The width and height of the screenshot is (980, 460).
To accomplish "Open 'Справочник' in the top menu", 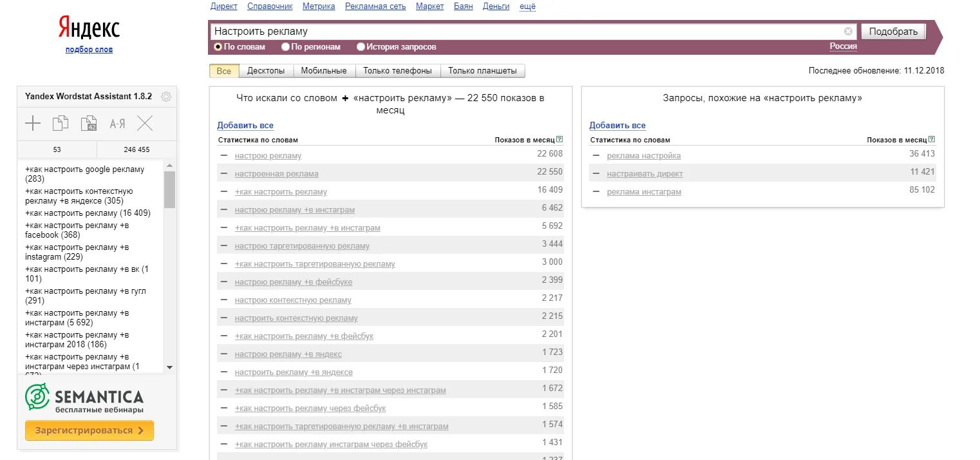I will [270, 6].
